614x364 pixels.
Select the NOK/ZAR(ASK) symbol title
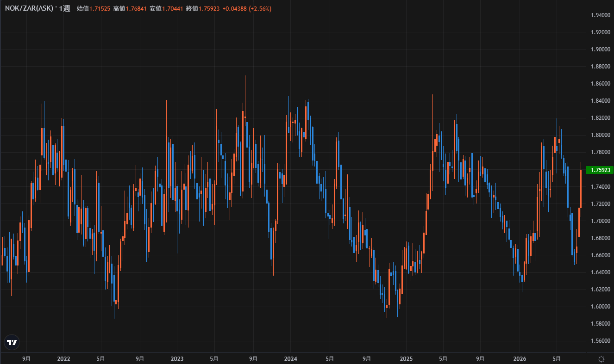[29, 8]
